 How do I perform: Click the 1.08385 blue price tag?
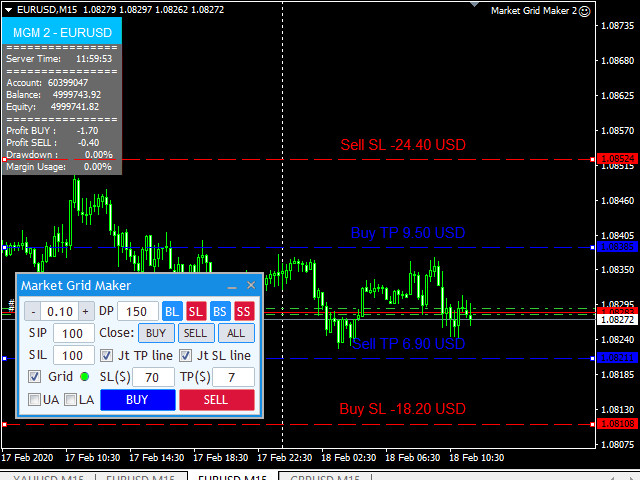pyautogui.click(x=618, y=247)
